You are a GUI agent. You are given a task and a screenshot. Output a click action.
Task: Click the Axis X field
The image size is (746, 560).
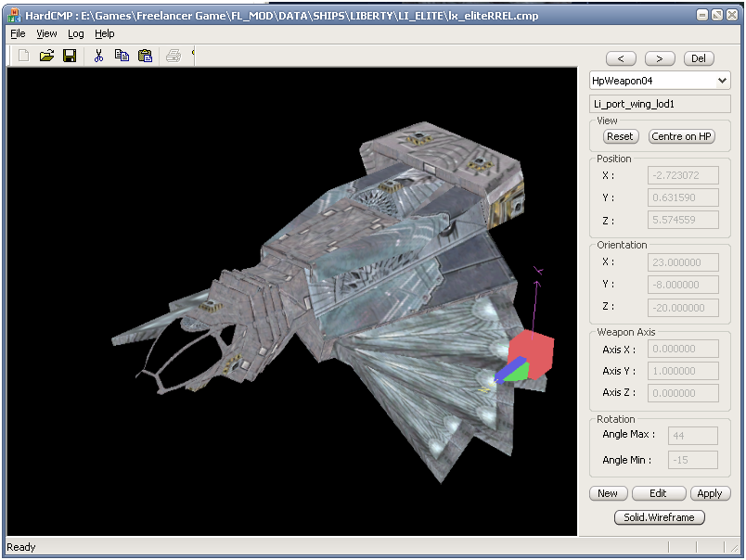[x=683, y=349]
